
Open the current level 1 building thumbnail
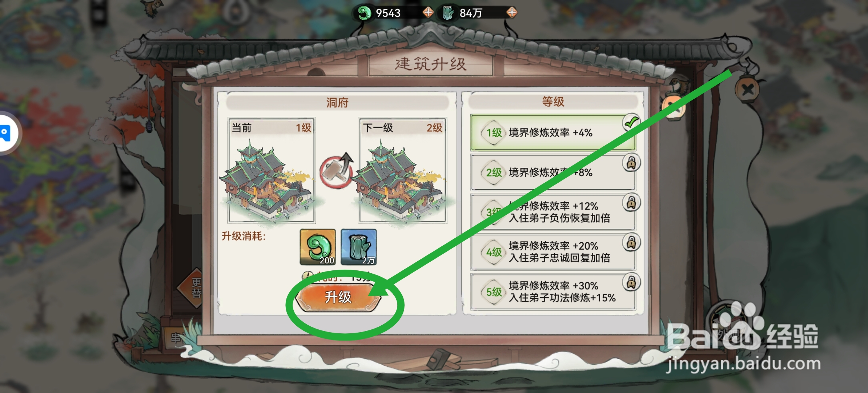pos(271,170)
